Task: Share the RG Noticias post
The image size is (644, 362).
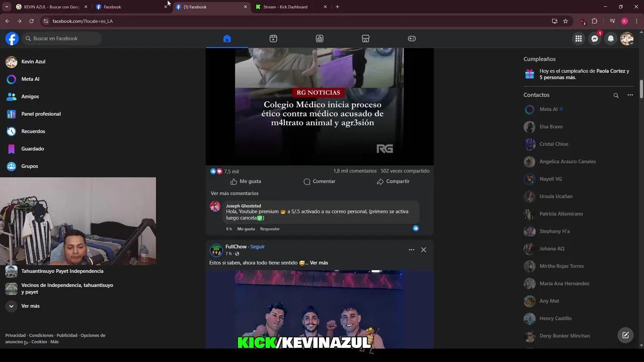Action: 393,182
